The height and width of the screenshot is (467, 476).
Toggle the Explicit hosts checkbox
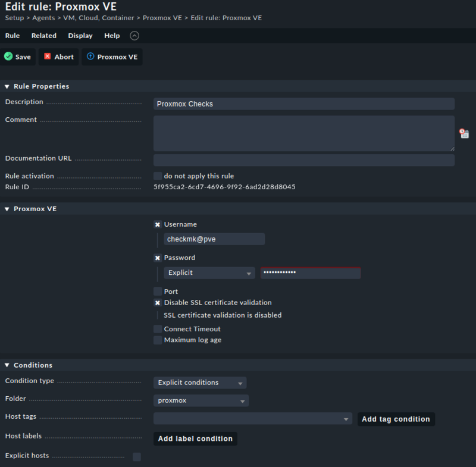click(136, 456)
